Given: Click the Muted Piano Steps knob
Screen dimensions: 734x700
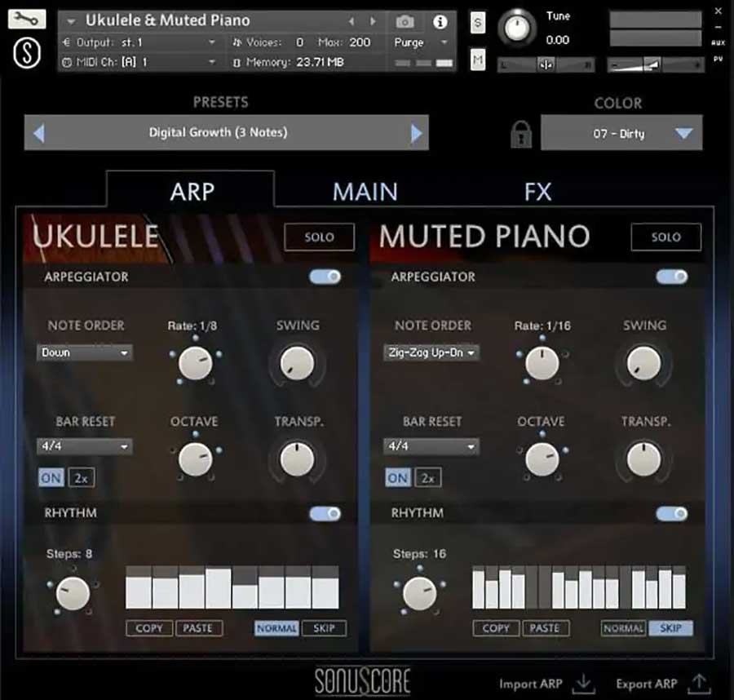Looking at the screenshot, I should coord(419,594).
